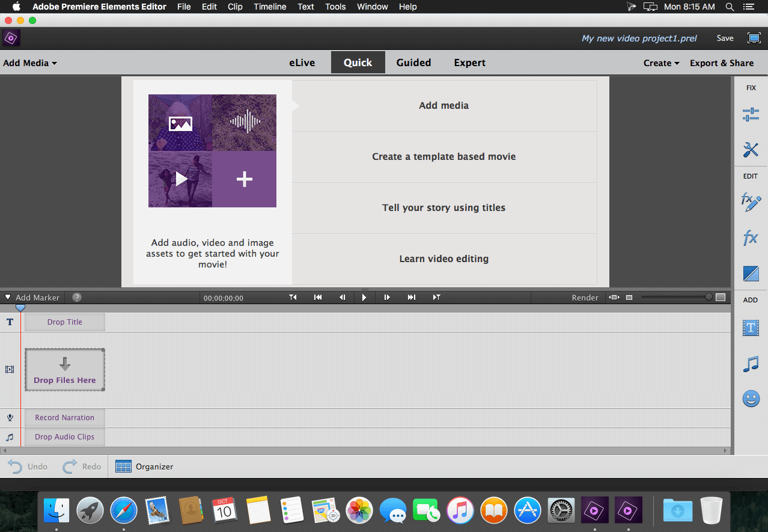Click the audio track music note icon
Image resolution: width=768 pixels, height=532 pixels.
(10, 437)
